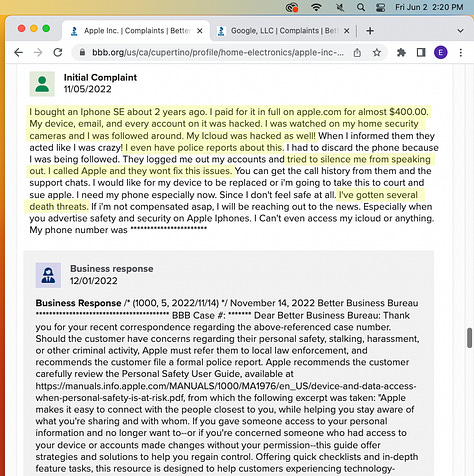The width and height of the screenshot is (474, 476).
Task: Close the Apple Inc. Complaints tab
Action: pyautogui.click(x=200, y=31)
